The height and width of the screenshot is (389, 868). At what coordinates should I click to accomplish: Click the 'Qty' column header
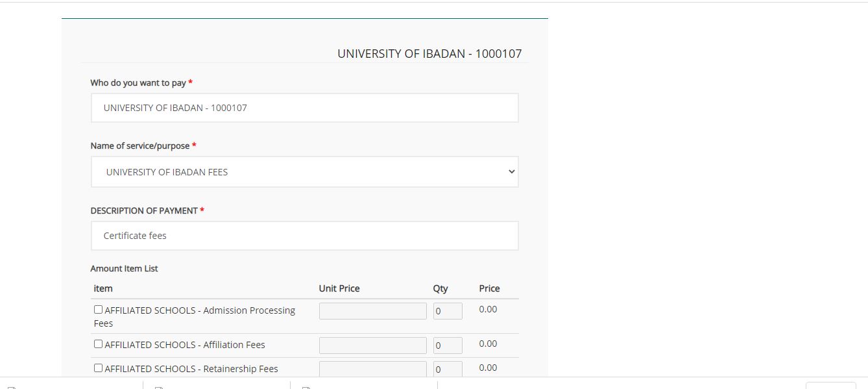click(x=440, y=288)
